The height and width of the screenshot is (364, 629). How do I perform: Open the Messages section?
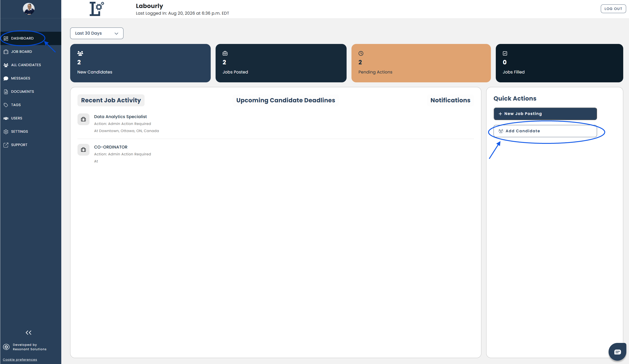(x=30, y=78)
